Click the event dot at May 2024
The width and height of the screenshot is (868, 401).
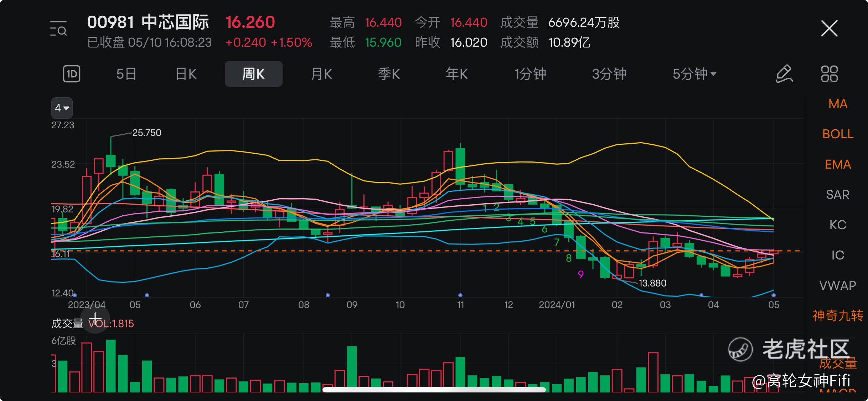coord(774,295)
